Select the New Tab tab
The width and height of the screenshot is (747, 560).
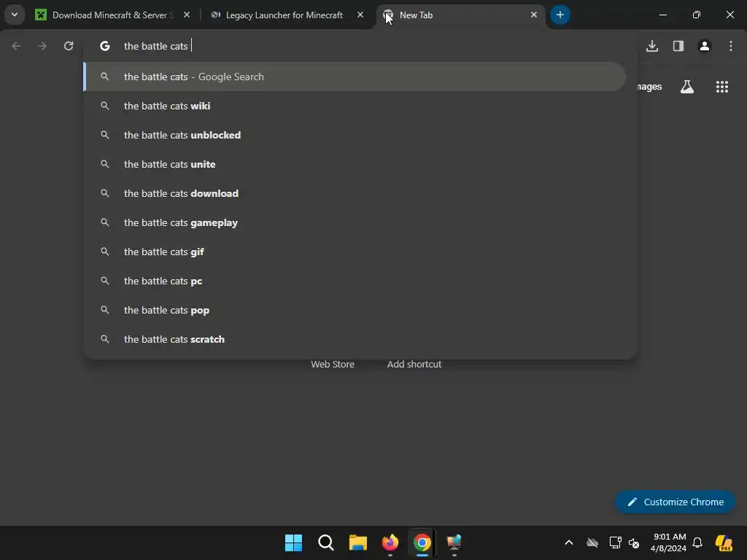(460, 15)
